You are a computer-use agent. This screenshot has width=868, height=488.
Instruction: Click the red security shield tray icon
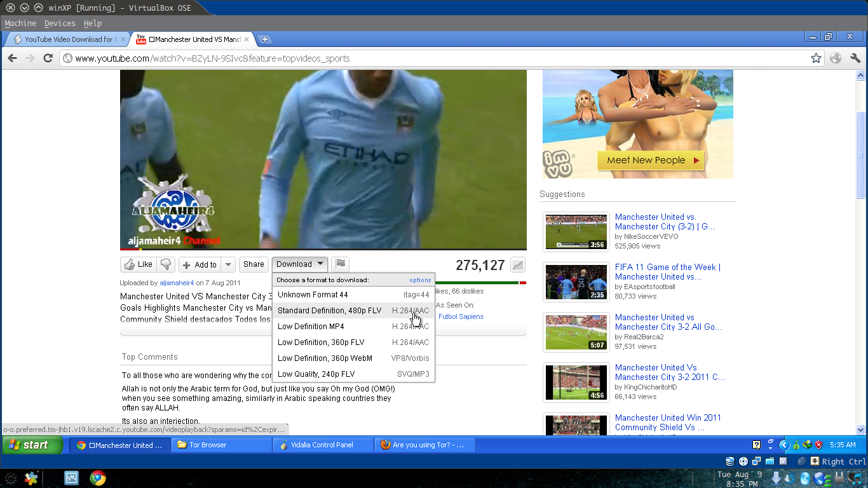point(818,445)
